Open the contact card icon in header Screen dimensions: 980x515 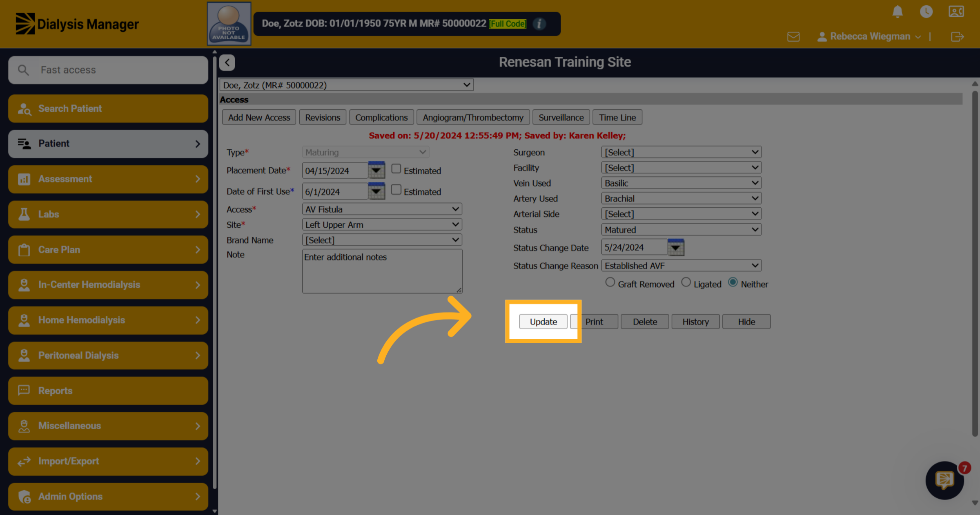(x=956, y=11)
